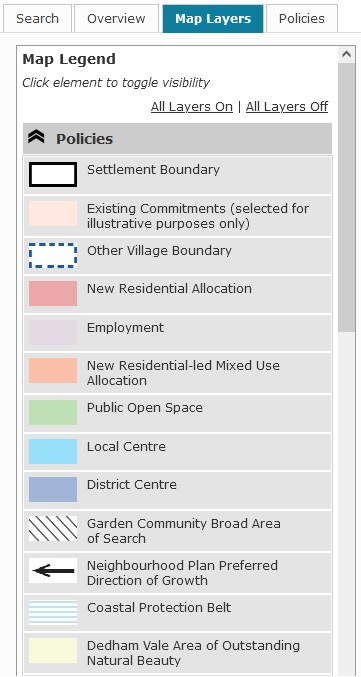Select the Policies tab at top
Image resolution: width=361 pixels, height=677 pixels.
pos(301,19)
